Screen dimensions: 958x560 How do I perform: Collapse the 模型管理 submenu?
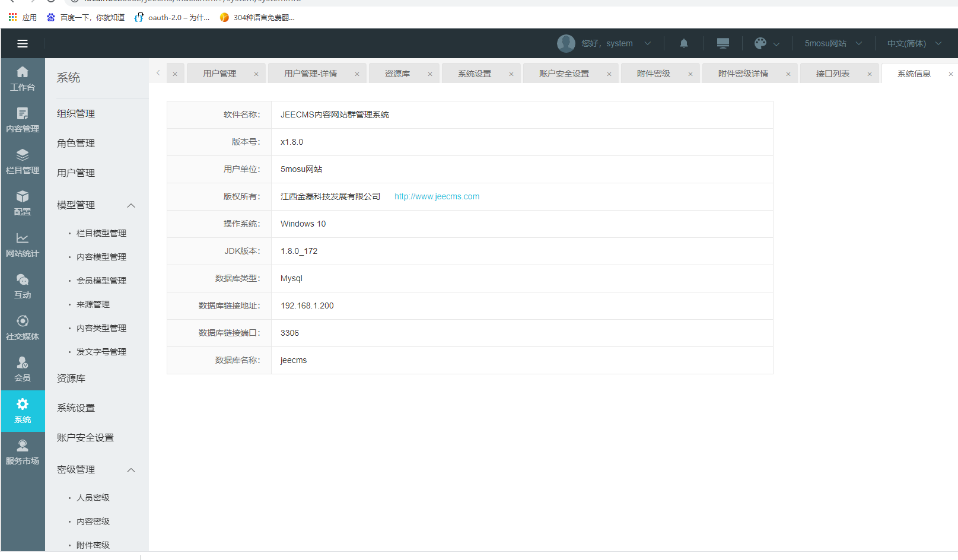pyautogui.click(x=131, y=205)
